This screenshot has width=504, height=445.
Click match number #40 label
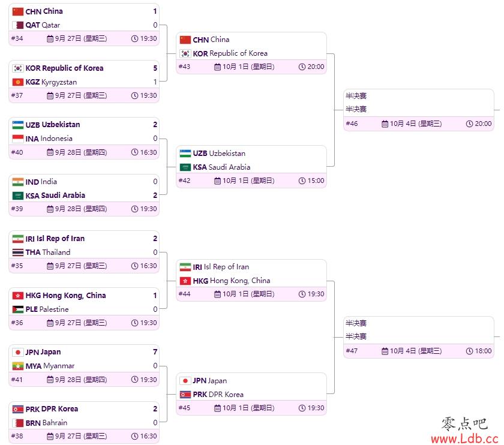click(17, 152)
